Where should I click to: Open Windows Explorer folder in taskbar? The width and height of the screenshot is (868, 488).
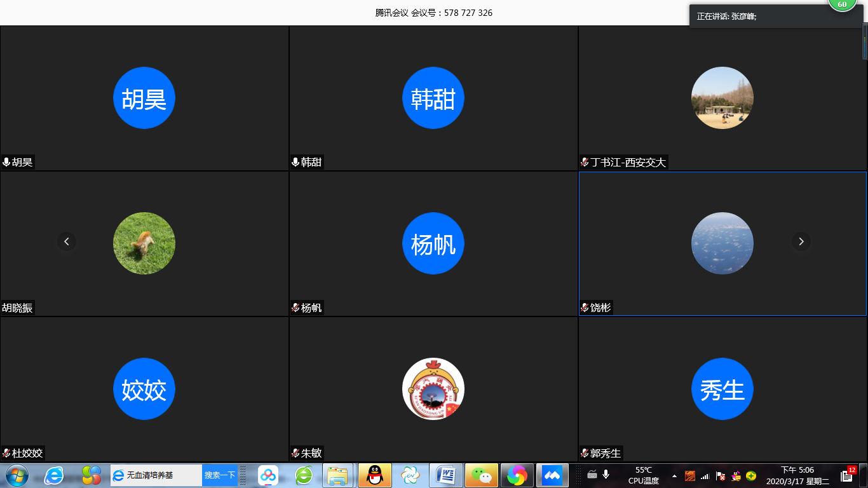[338, 475]
